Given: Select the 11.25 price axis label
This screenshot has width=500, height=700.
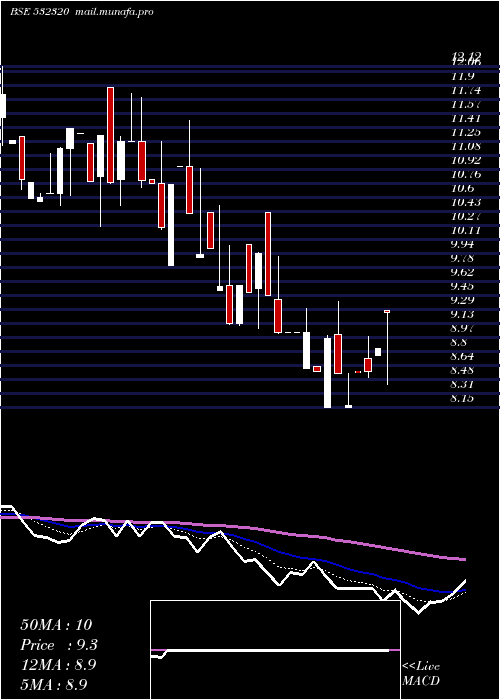Looking at the screenshot, I should coord(466,133).
